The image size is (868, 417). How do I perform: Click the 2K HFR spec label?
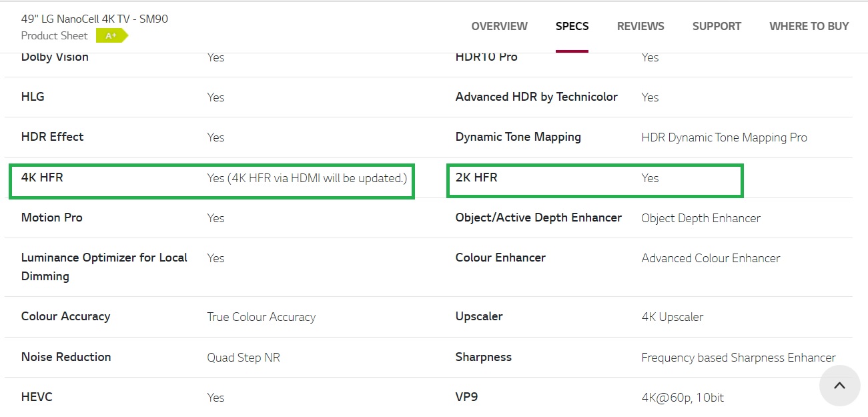click(x=476, y=177)
